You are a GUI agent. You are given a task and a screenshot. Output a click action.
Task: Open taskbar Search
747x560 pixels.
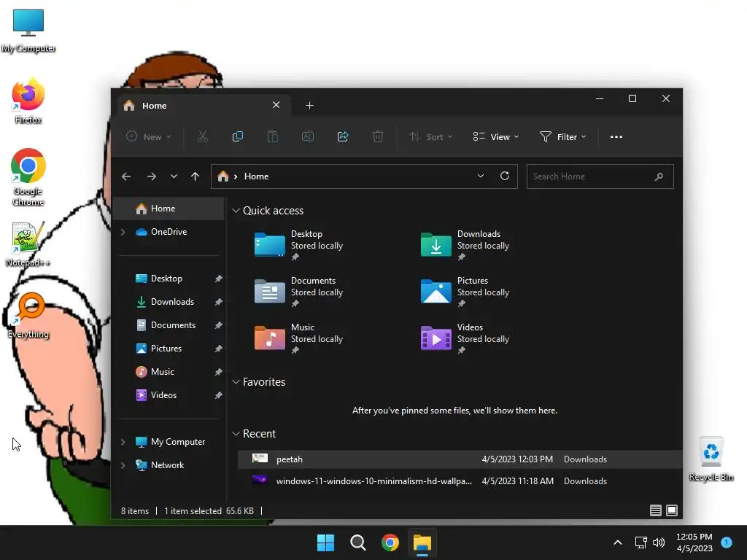point(357,542)
